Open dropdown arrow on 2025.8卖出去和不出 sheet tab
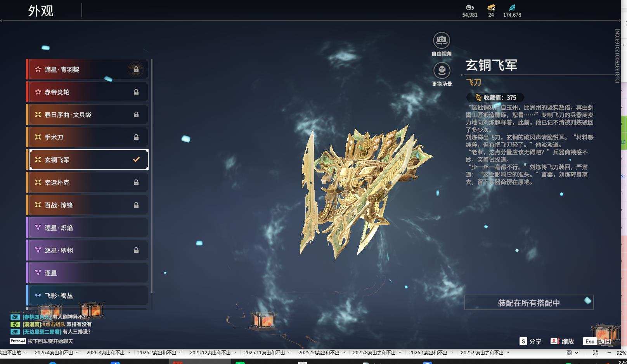Screen dimensions: 627x364 pyautogui.click(x=400, y=353)
